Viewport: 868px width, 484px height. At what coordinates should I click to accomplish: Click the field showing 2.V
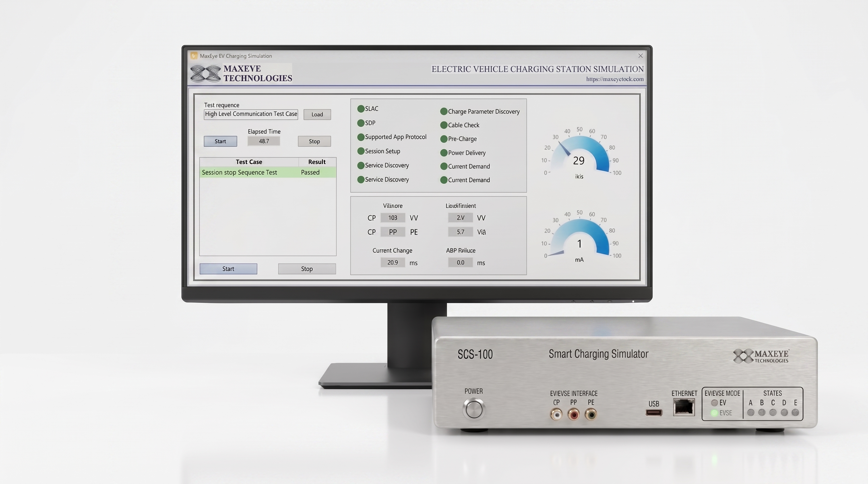pyautogui.click(x=460, y=218)
